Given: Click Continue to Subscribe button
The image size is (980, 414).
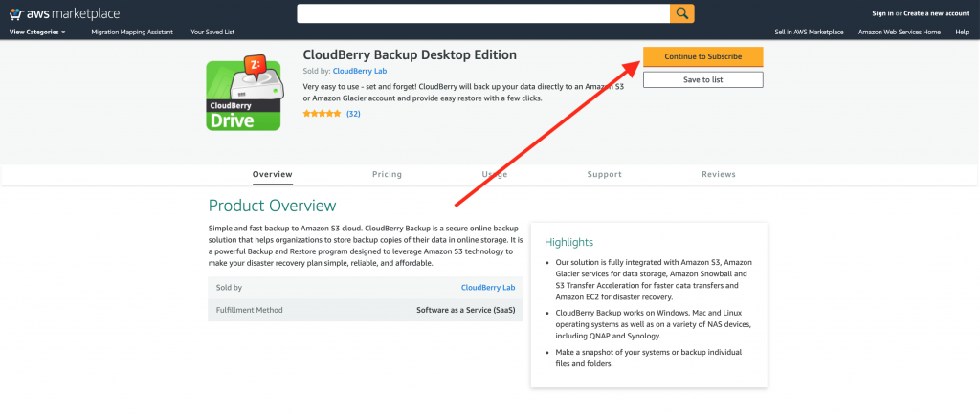Looking at the screenshot, I should 703,56.
